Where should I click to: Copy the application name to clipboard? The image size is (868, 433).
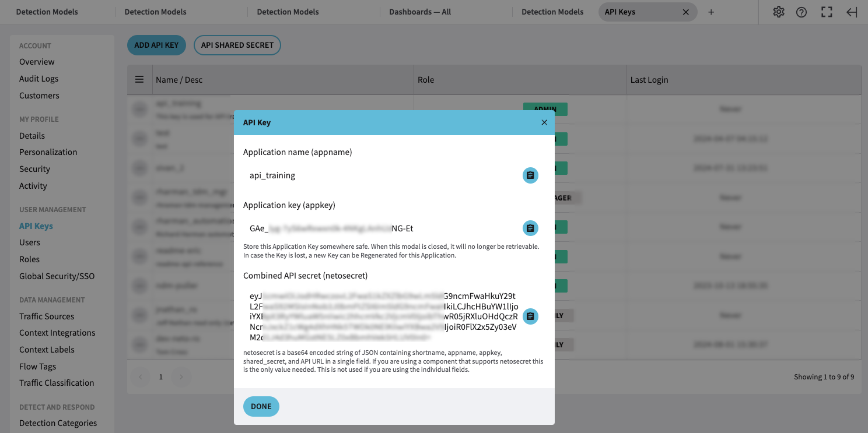tap(530, 175)
